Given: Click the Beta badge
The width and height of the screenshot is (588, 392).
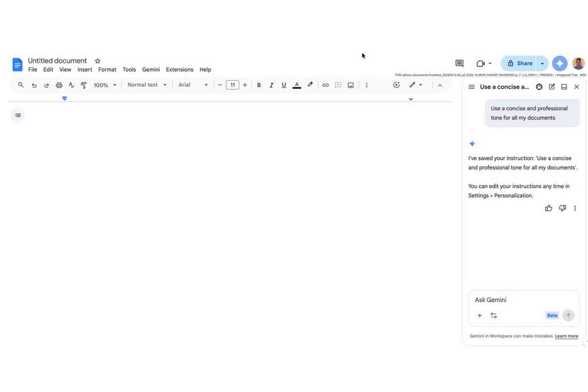Looking at the screenshot, I should (552, 316).
